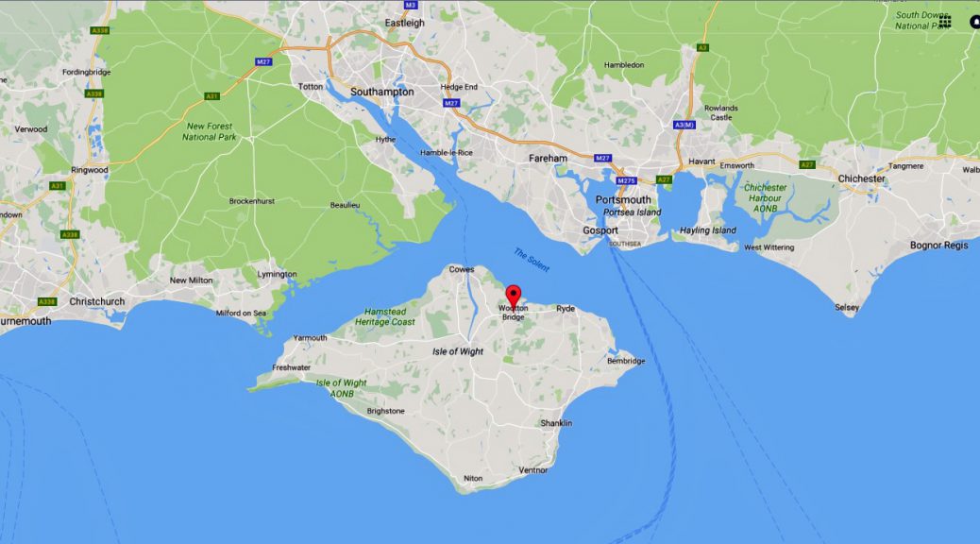This screenshot has width=980, height=544.
Task: Click M27 shield near Totton
Action: tap(263, 62)
